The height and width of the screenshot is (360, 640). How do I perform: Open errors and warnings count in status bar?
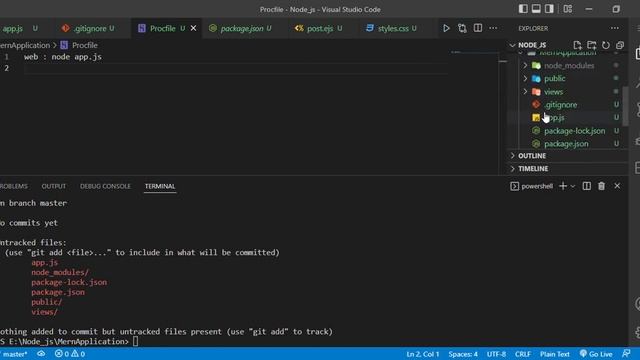pyautogui.click(x=70, y=354)
